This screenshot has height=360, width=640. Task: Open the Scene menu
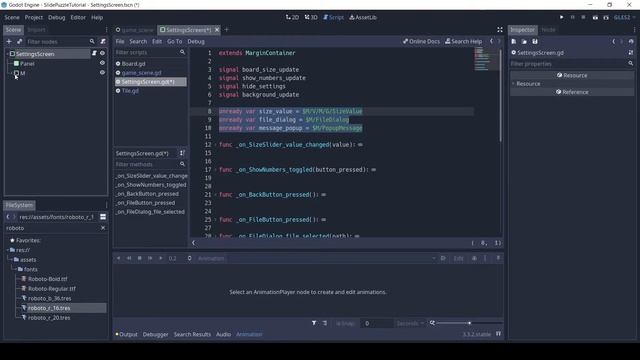pyautogui.click(x=12, y=18)
